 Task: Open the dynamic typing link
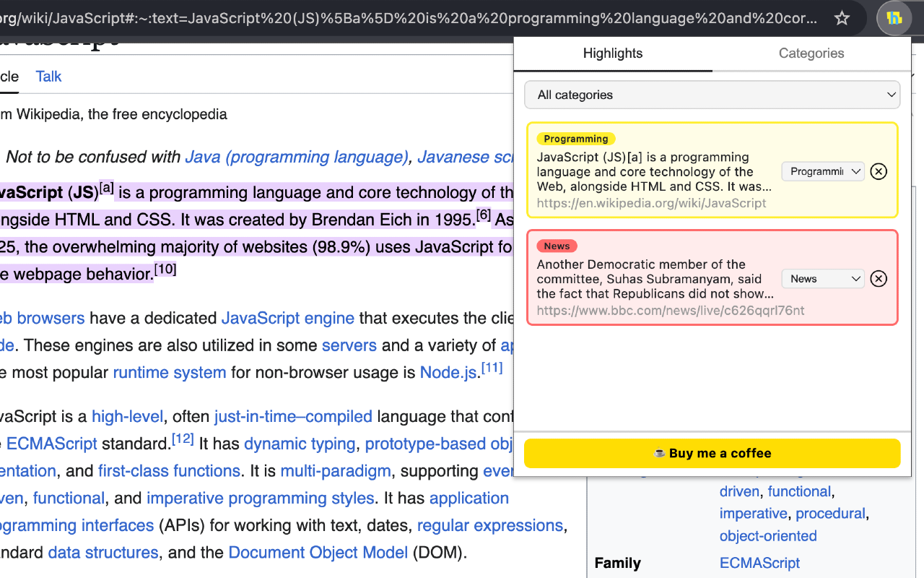click(300, 444)
